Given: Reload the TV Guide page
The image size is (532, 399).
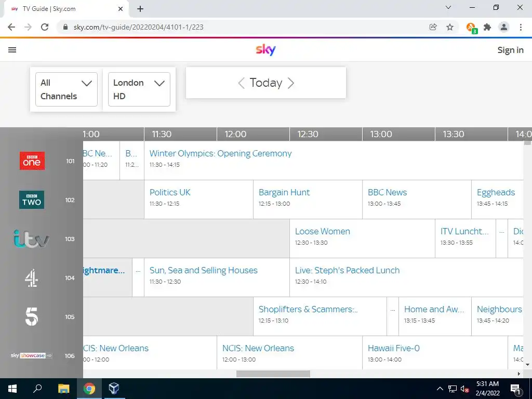Looking at the screenshot, I should click(x=45, y=27).
